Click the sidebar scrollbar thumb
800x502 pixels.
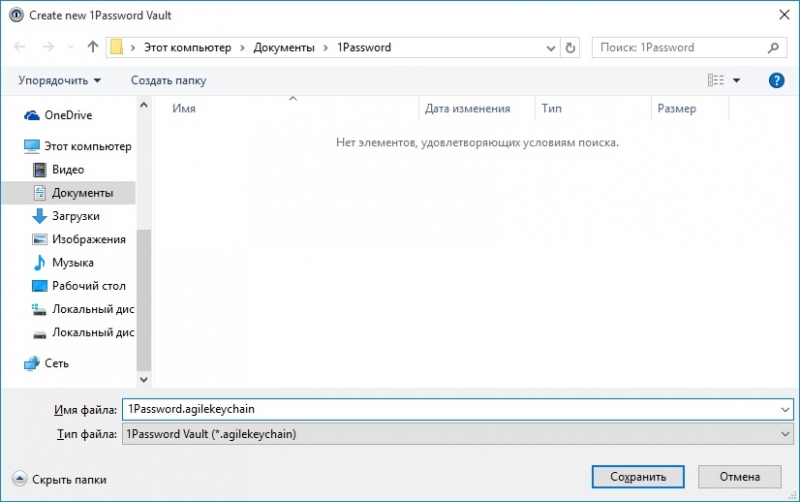[144, 301]
